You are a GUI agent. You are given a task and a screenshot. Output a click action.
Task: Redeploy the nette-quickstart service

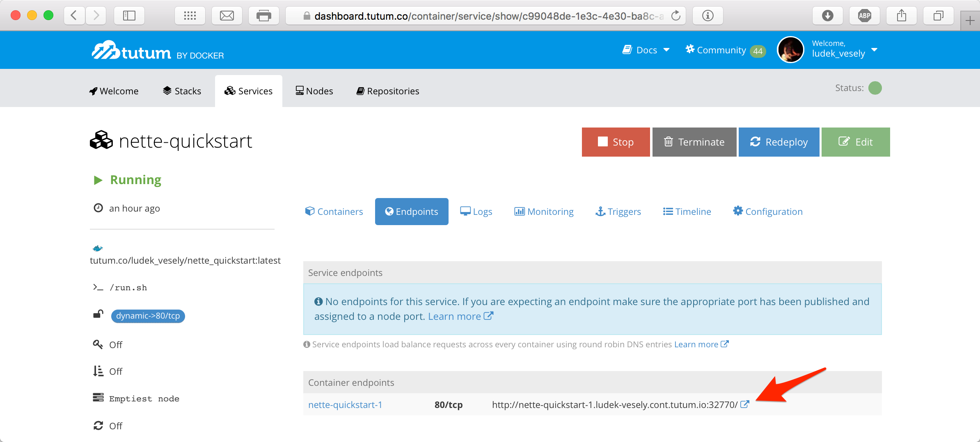click(779, 142)
